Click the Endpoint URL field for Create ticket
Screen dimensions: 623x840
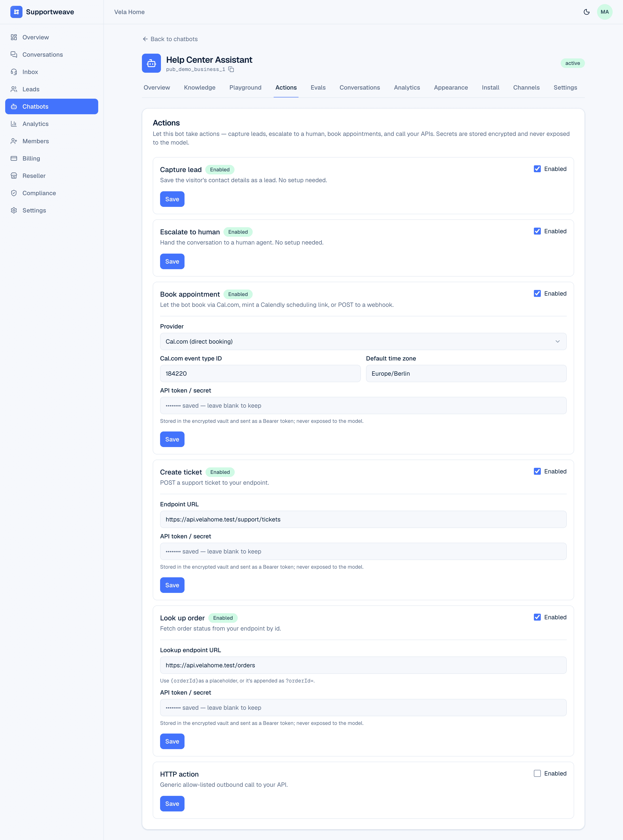coord(363,519)
